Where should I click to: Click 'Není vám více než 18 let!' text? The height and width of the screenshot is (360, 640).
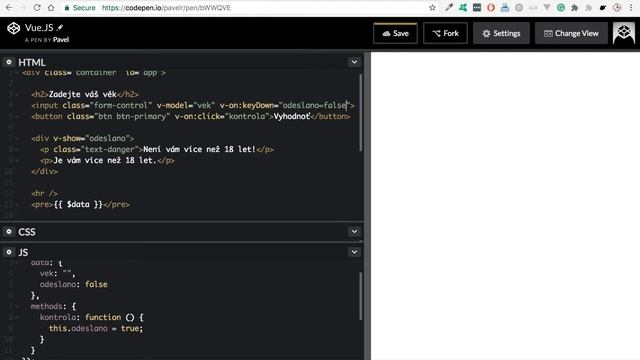click(200, 149)
